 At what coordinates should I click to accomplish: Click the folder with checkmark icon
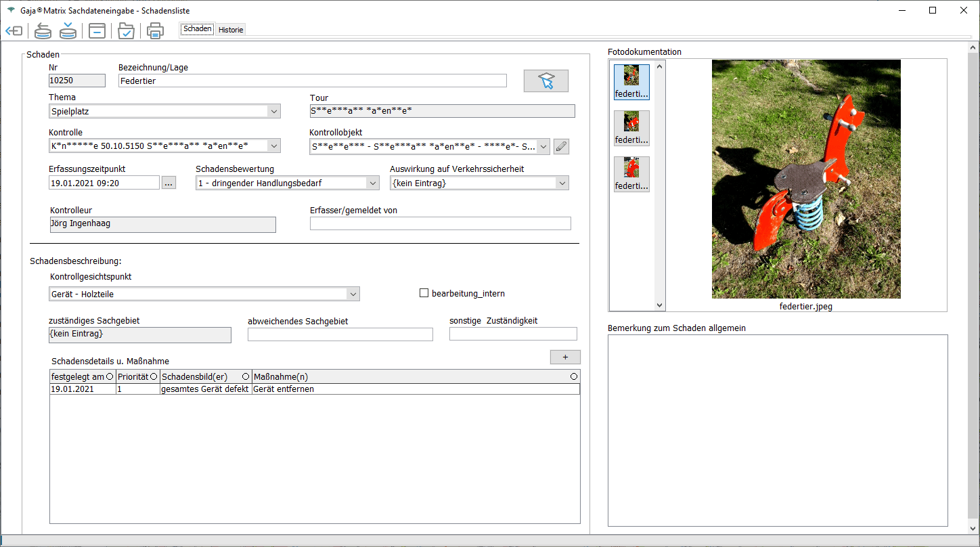[x=126, y=31]
